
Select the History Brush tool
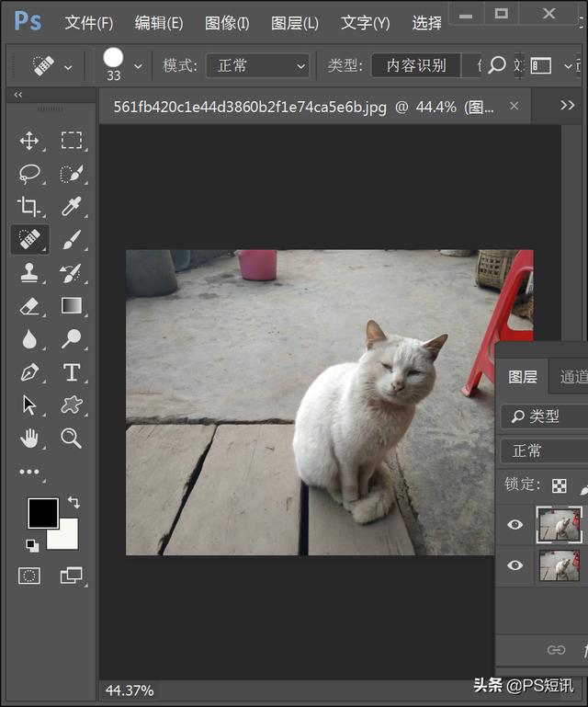71,273
